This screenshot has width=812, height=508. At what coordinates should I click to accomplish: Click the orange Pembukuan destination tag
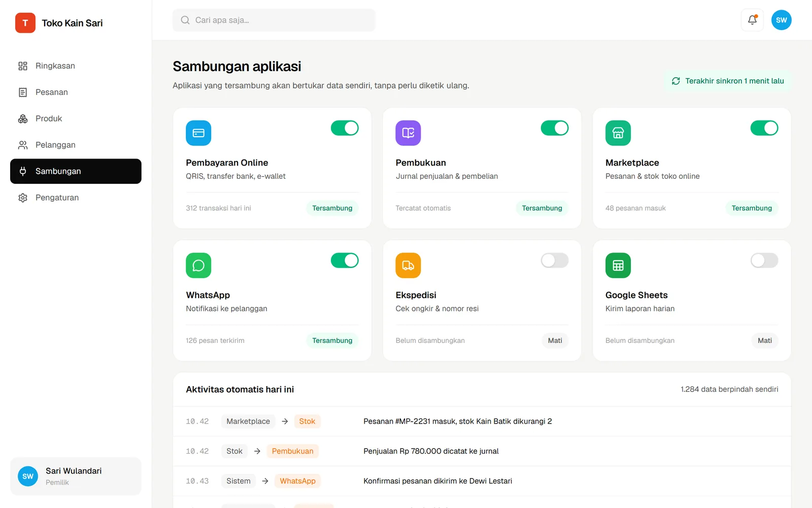tap(292, 451)
